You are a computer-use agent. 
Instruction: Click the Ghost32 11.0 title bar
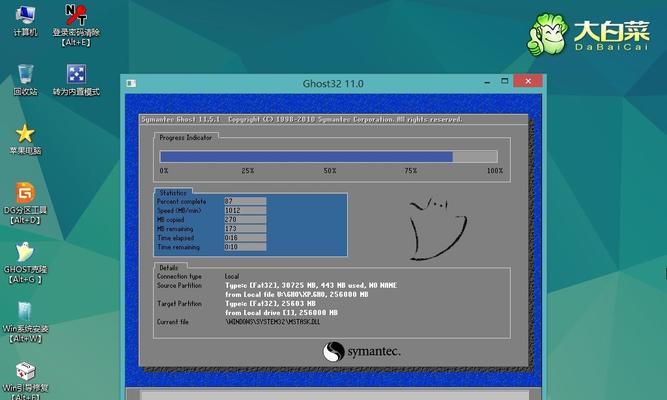(333, 83)
